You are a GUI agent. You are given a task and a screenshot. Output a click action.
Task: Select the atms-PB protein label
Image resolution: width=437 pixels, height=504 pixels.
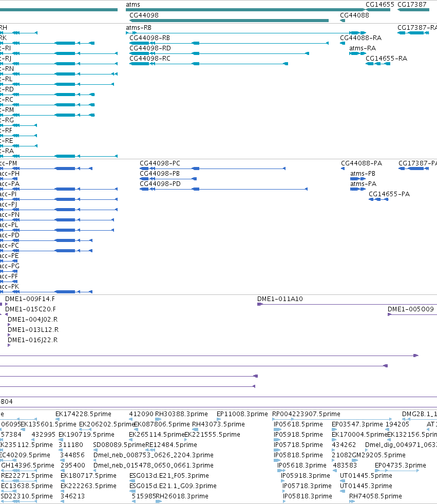[363, 174]
